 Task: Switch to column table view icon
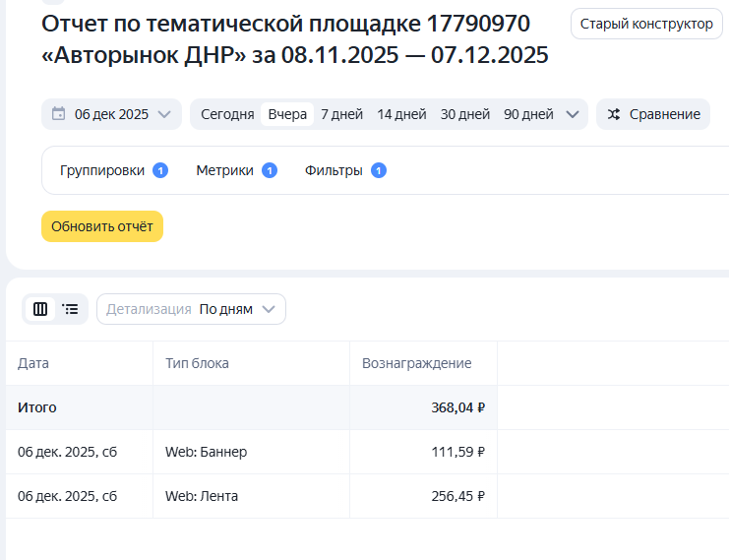coord(40,309)
